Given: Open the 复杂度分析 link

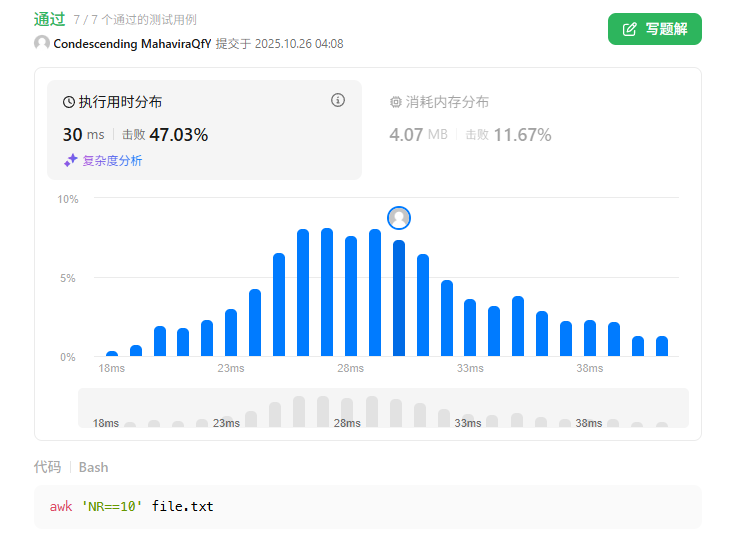Looking at the screenshot, I should click(x=111, y=160).
